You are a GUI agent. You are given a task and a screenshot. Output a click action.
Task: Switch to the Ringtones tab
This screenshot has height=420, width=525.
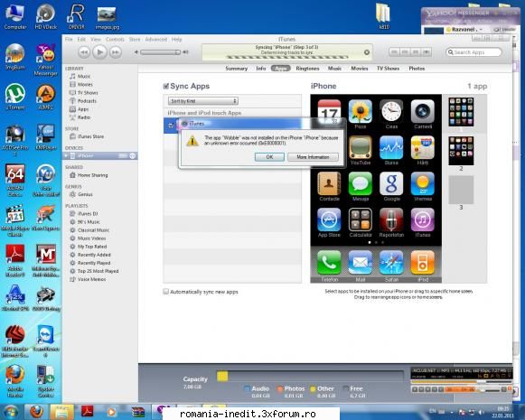click(x=307, y=69)
